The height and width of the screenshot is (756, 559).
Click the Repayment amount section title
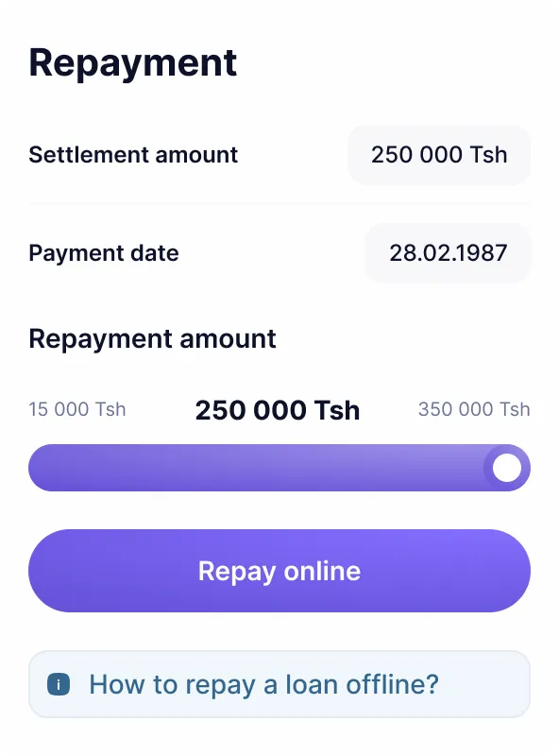[x=152, y=338]
